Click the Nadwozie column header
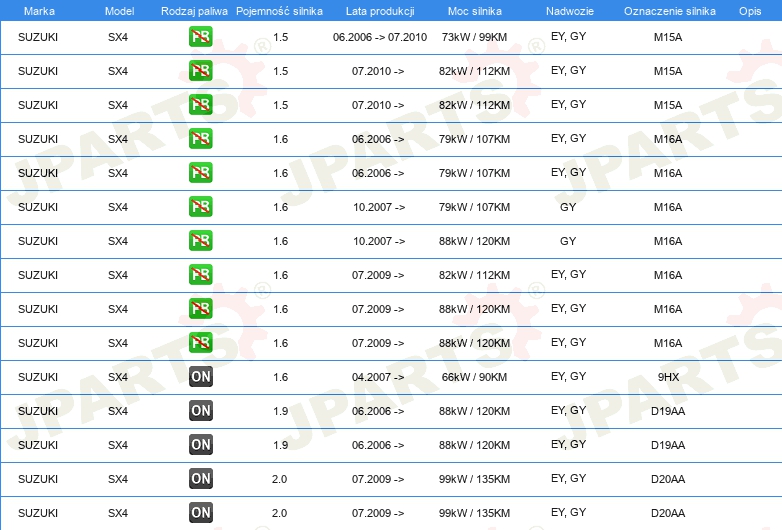Screen dimensions: 782x530 click(x=570, y=11)
